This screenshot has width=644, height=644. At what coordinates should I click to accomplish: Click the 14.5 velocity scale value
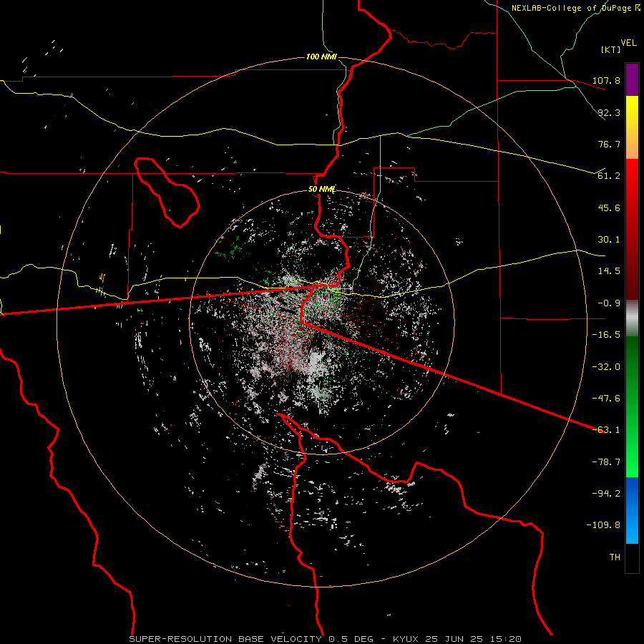pyautogui.click(x=609, y=271)
